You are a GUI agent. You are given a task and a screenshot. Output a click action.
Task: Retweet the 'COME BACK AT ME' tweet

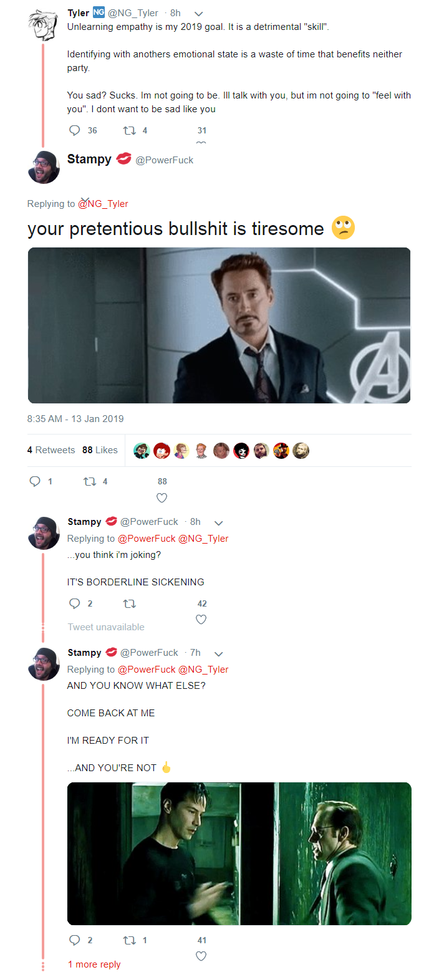click(x=130, y=940)
